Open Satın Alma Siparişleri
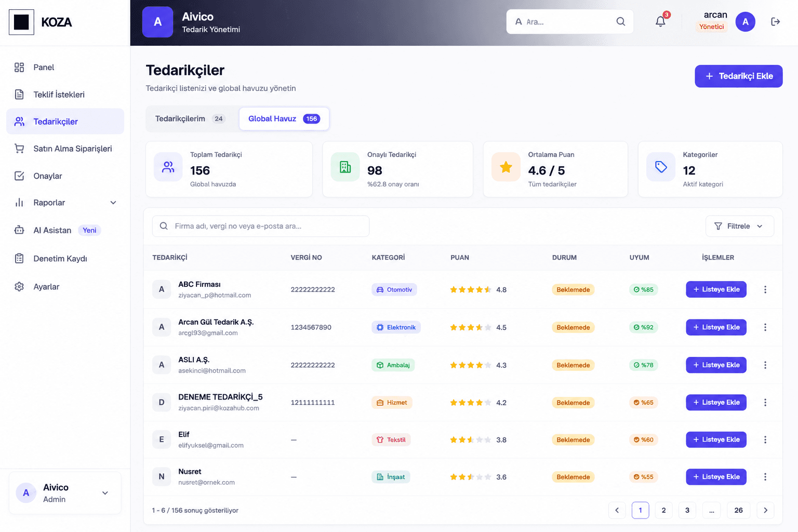Image resolution: width=798 pixels, height=532 pixels. click(x=65, y=149)
